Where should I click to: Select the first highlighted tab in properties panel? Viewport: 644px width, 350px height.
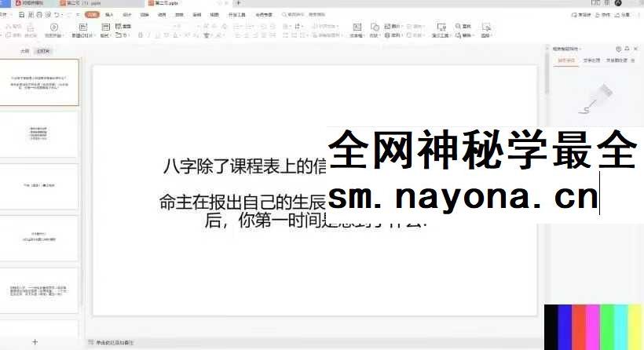tap(566, 60)
